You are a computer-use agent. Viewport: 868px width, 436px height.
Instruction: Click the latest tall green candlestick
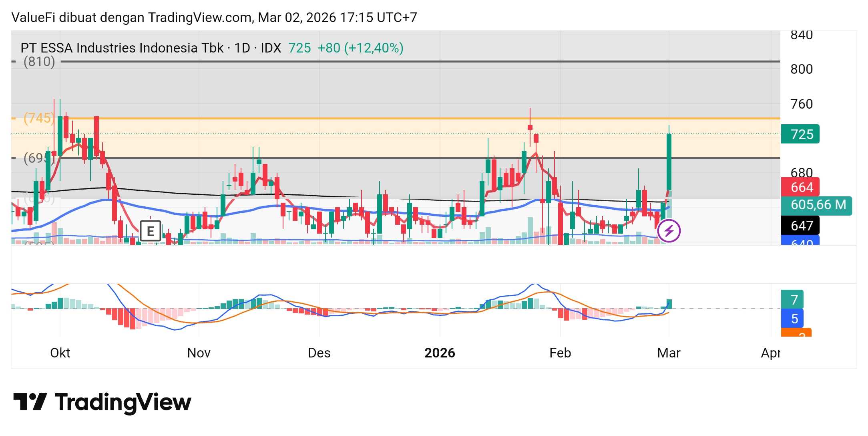pyautogui.click(x=669, y=162)
